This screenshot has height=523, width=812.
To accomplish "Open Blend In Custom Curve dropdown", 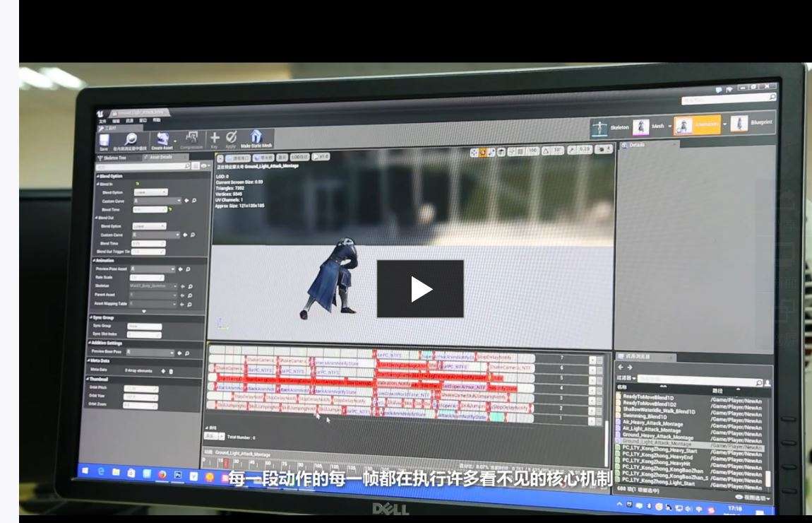I will coord(158,201).
